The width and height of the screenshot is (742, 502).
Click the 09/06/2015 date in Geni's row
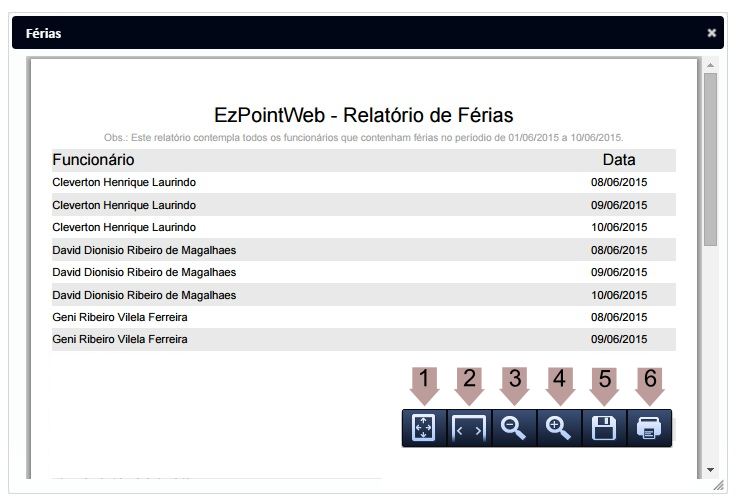pos(619,339)
